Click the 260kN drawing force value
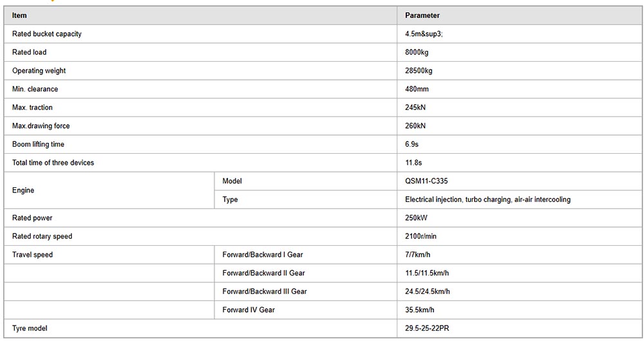 tap(415, 126)
